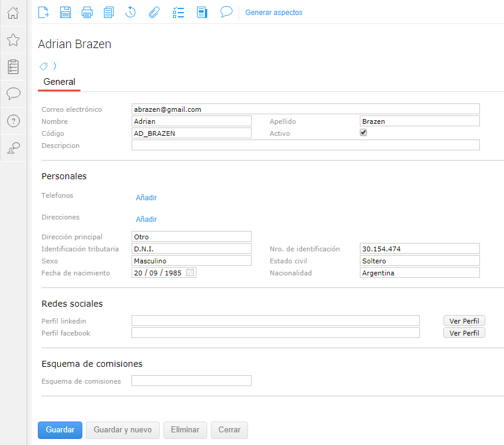The height and width of the screenshot is (445, 504).
Task: Open favorites star in sidebar
Action: pyautogui.click(x=13, y=40)
